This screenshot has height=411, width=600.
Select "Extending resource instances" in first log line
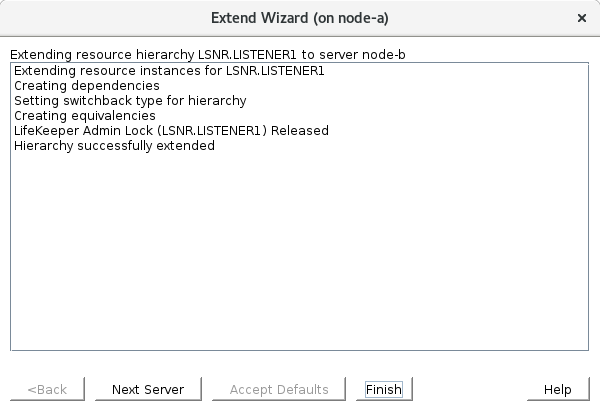pyautogui.click(x=96, y=71)
